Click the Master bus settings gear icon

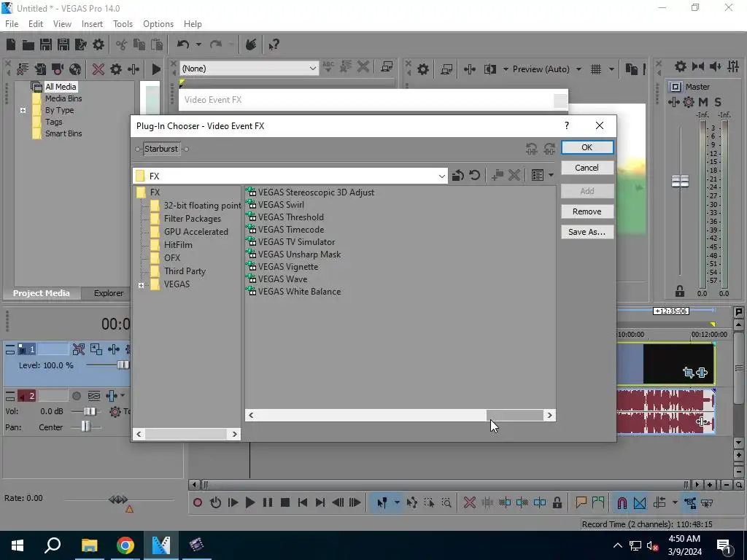(x=681, y=66)
